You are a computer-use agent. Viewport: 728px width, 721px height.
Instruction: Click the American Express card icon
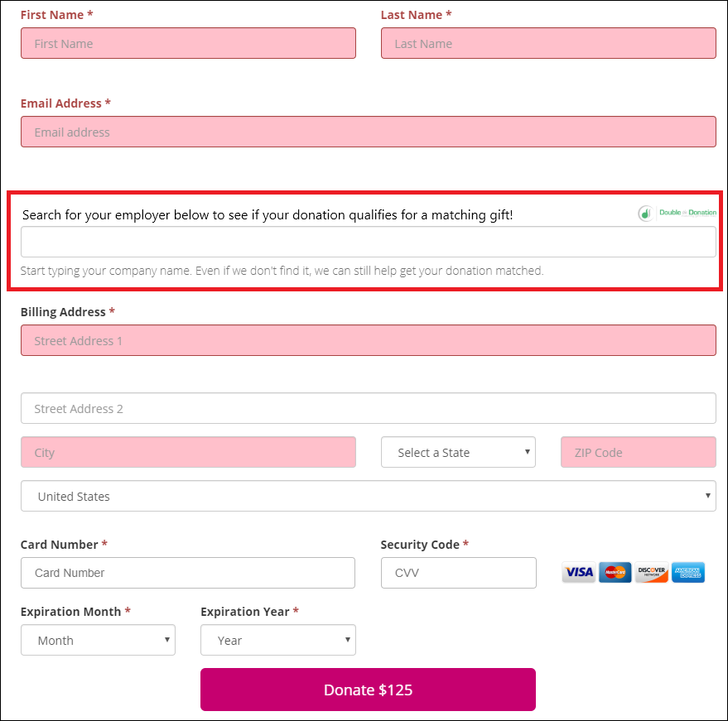[x=688, y=572]
